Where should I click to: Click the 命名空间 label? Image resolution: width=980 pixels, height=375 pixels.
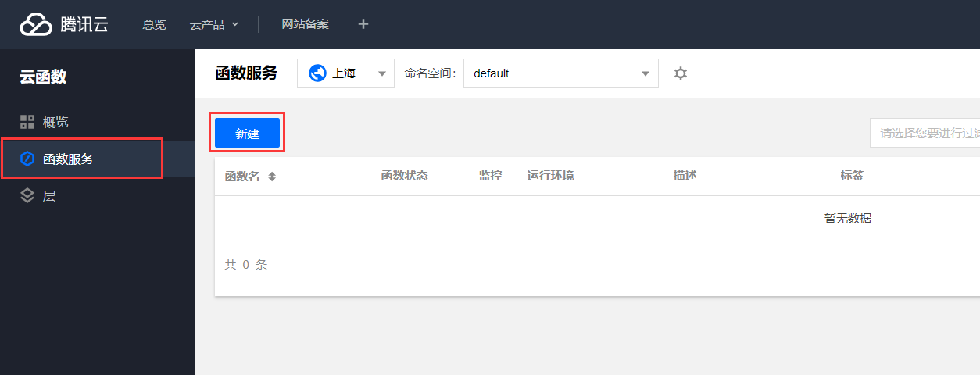(430, 73)
